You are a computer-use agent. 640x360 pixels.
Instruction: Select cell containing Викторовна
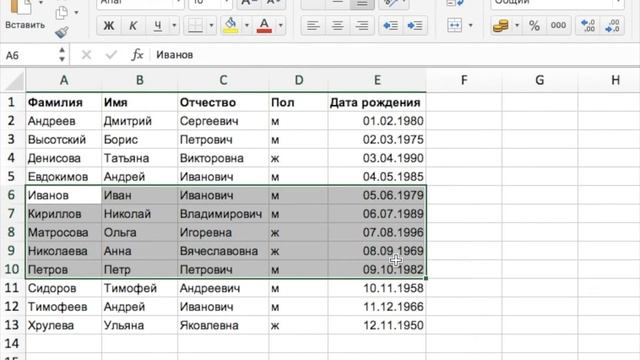point(223,158)
